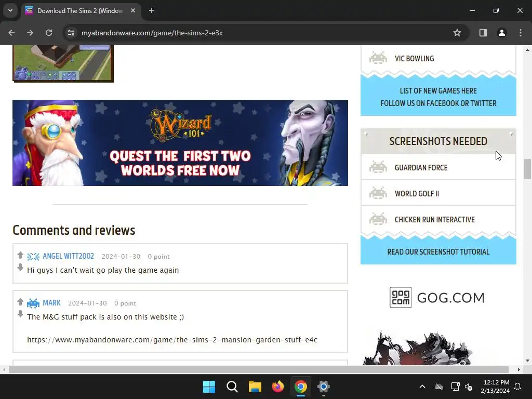Open the Windows Start menu
This screenshot has width=532, height=399.
(209, 387)
